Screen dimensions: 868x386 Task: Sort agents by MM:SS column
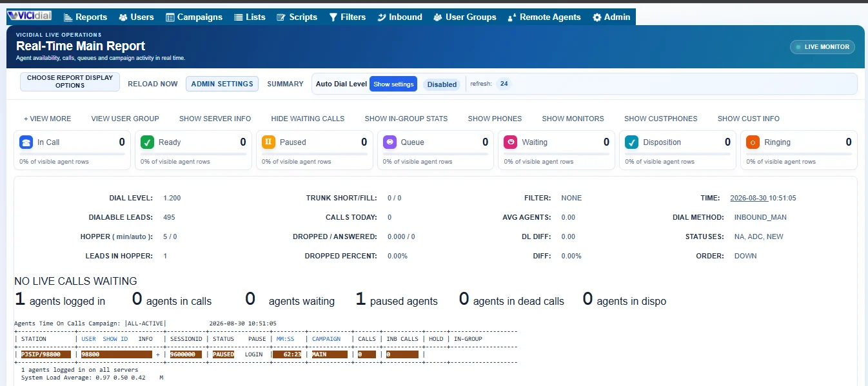click(284, 338)
